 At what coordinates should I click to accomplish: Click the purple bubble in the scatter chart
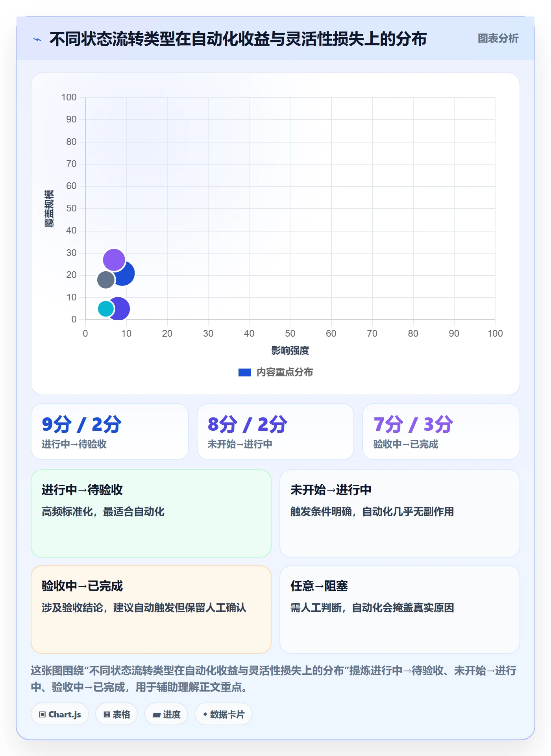[114, 260]
